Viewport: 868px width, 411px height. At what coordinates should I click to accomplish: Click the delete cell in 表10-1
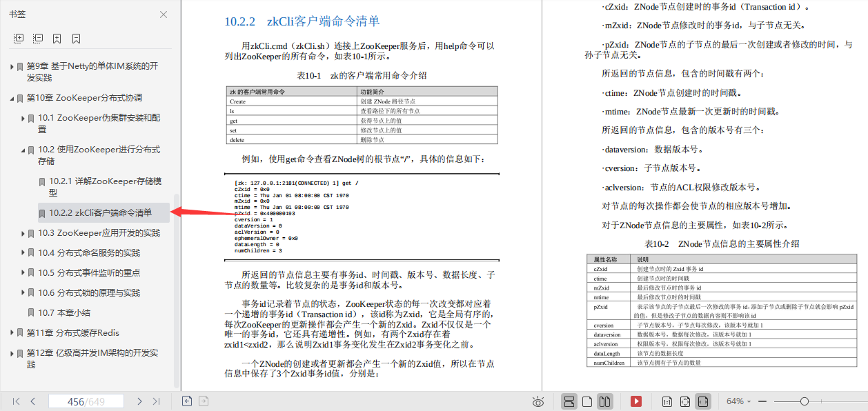tap(292, 139)
